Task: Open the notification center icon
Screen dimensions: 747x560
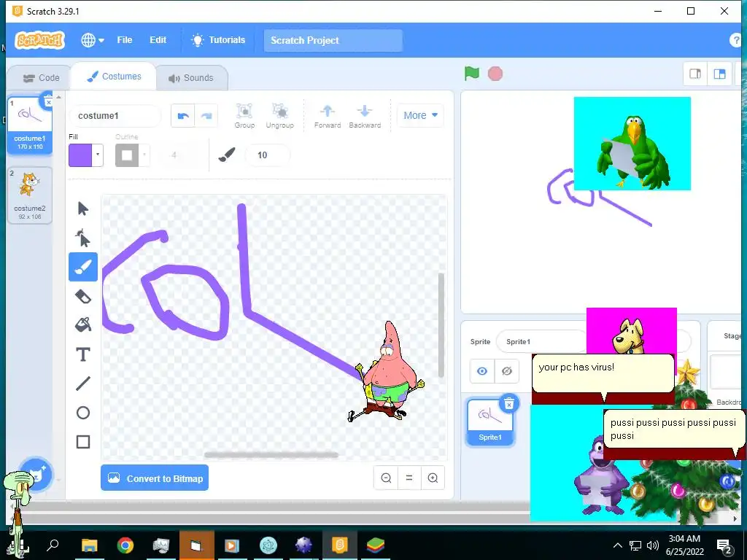Action: point(724,545)
